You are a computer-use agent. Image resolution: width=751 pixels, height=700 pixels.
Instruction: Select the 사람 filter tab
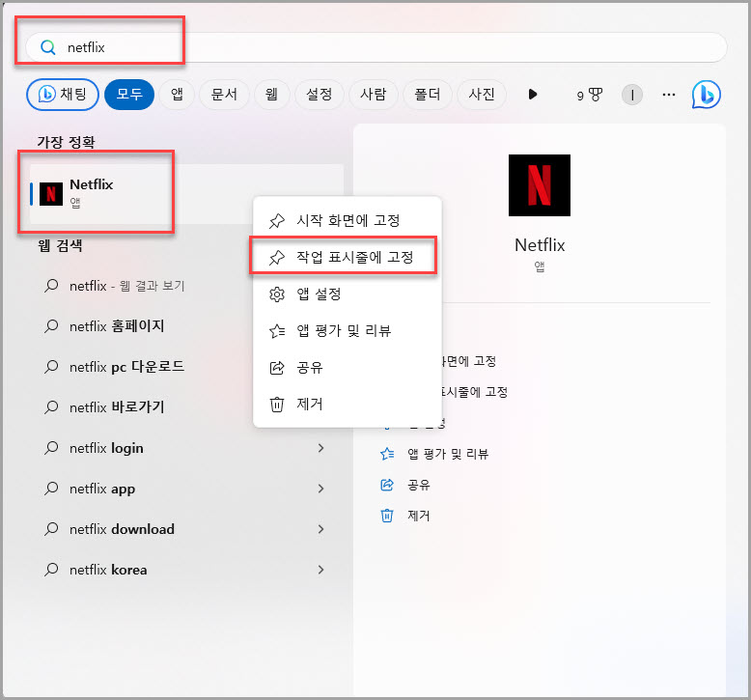pyautogui.click(x=374, y=95)
